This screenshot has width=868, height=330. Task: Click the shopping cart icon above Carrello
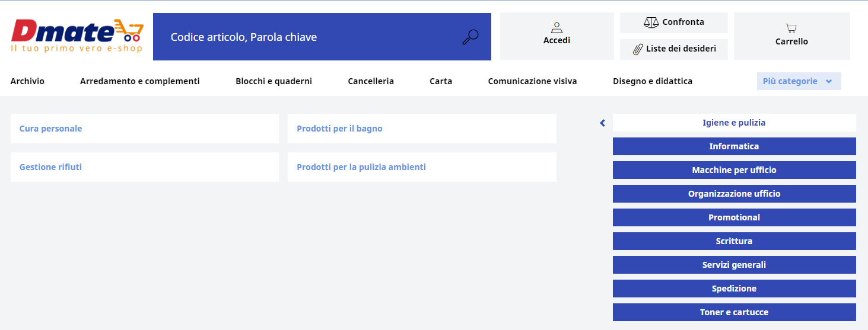tap(791, 28)
